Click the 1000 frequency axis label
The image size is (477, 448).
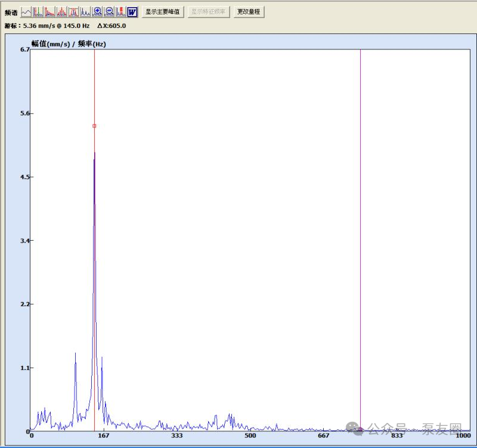463,435
